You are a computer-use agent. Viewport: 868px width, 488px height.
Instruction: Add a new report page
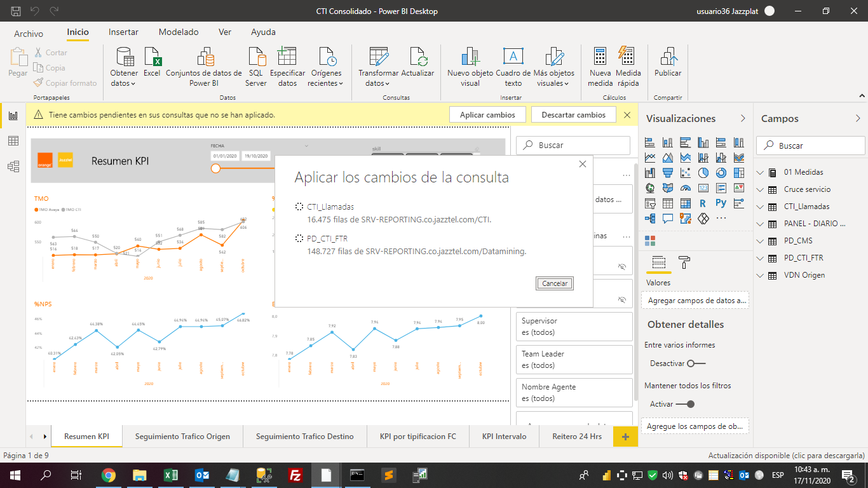625,437
